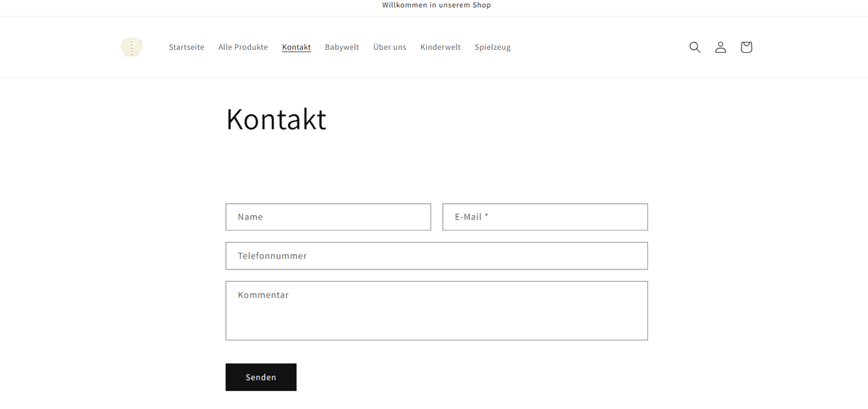Open the Spielzeug menu item
This screenshot has width=868, height=409.
[x=493, y=47]
